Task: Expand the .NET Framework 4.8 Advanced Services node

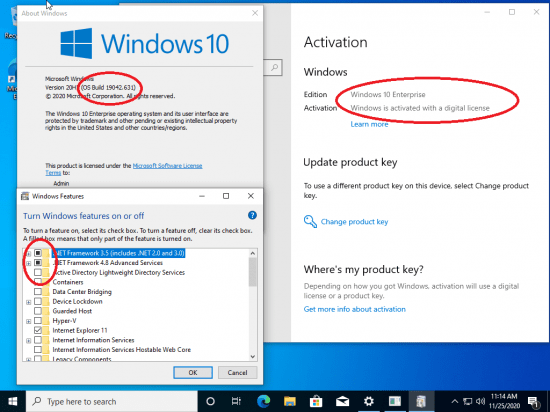Action: [x=28, y=263]
